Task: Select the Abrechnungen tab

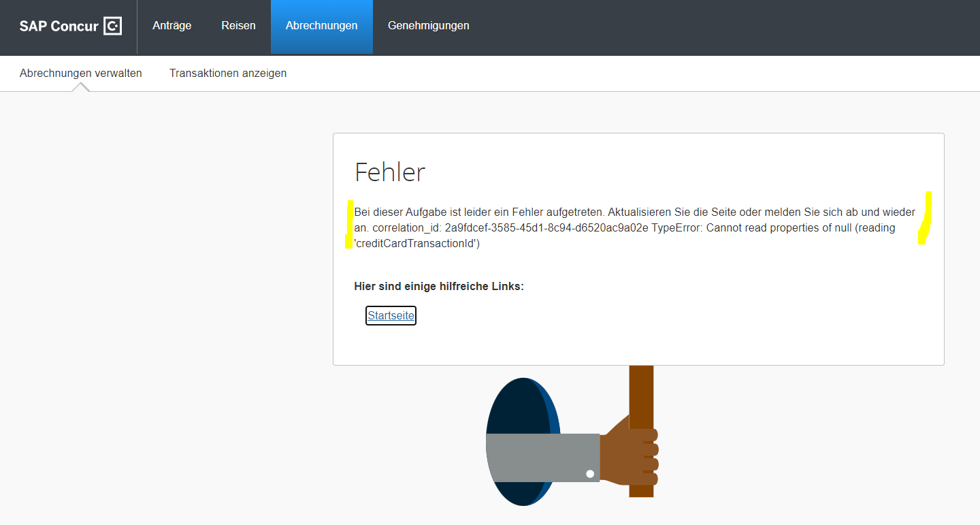Action: click(321, 26)
